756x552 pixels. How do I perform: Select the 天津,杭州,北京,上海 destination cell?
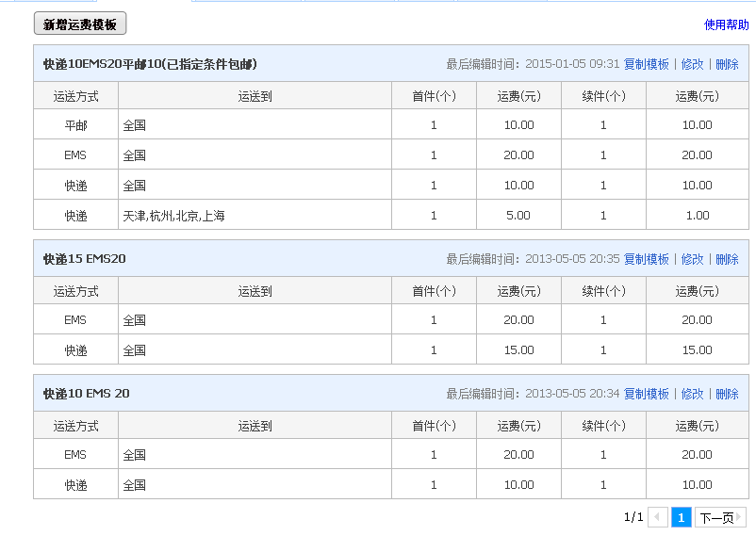pyautogui.click(x=255, y=215)
